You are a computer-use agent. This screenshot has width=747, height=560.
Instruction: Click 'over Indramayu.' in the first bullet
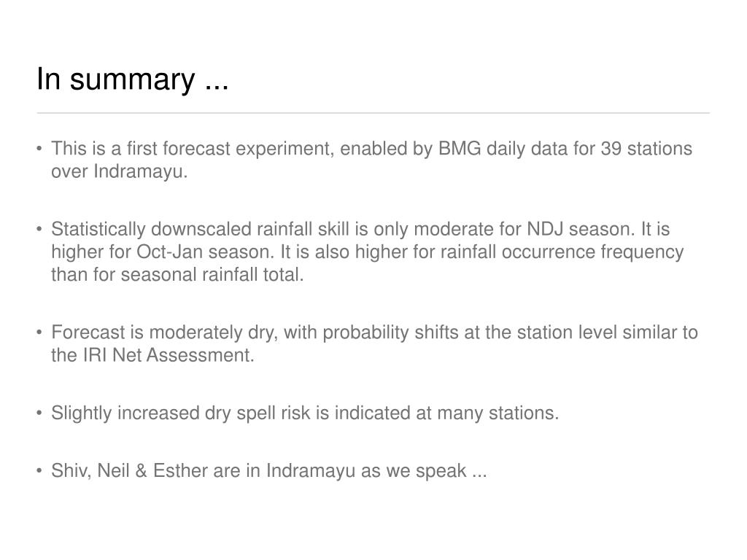(120, 171)
